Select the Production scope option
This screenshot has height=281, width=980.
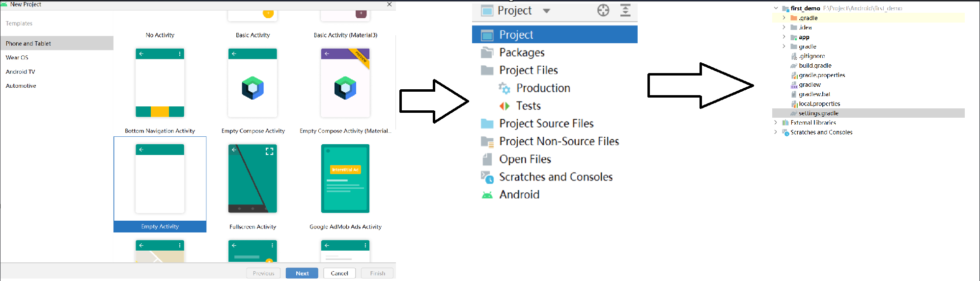(x=543, y=88)
